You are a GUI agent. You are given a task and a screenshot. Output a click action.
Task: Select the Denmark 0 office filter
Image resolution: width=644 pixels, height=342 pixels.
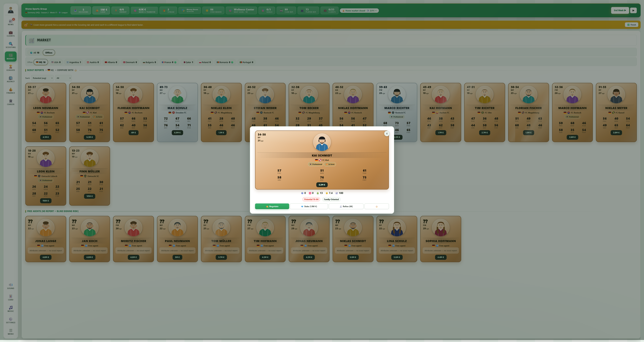[x=130, y=62]
